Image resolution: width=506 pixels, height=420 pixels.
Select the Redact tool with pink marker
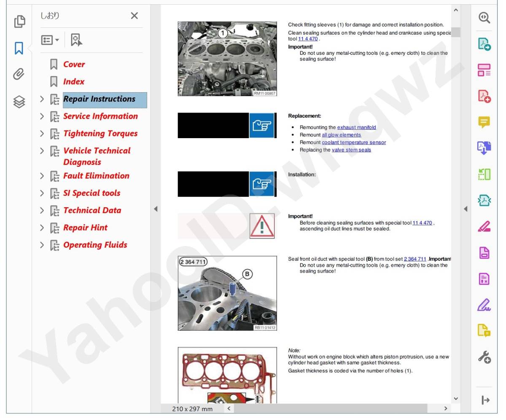[484, 227]
